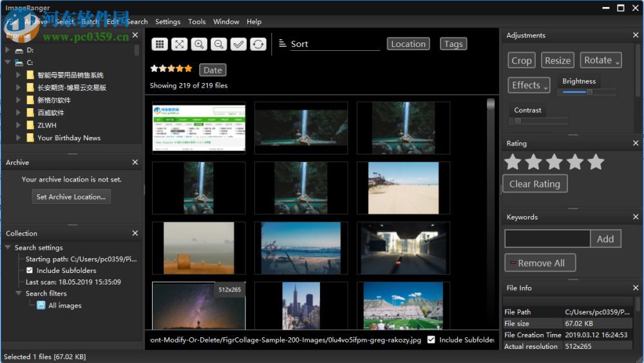Select the city skyline thumbnail
This screenshot has width=644, height=363.
click(301, 306)
